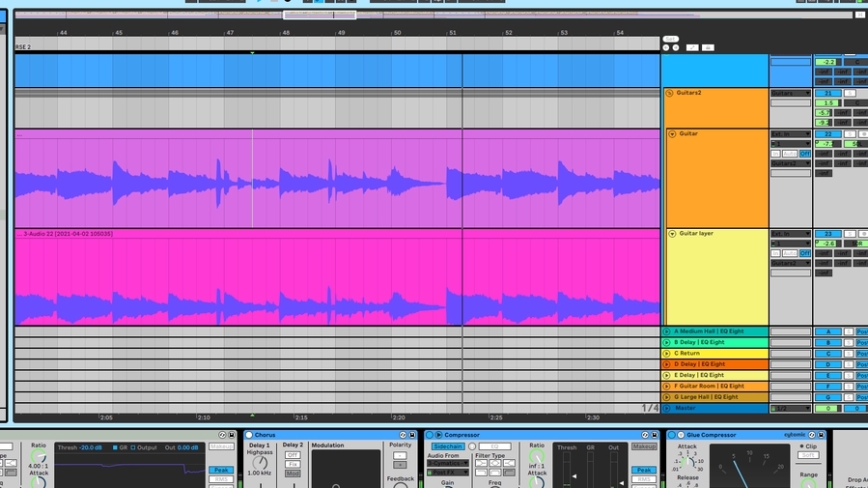The height and width of the screenshot is (488, 868).
Task: Click the previous locator arrow button
Action: (x=666, y=47)
